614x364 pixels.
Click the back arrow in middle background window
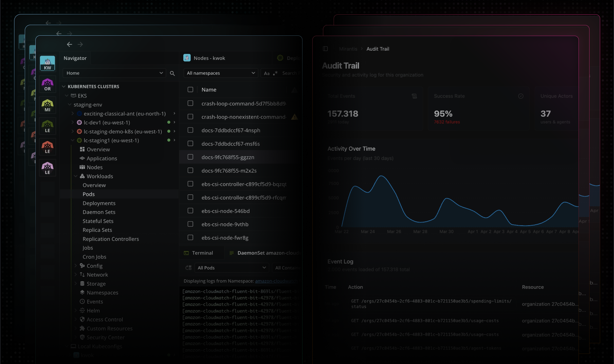tap(59, 33)
